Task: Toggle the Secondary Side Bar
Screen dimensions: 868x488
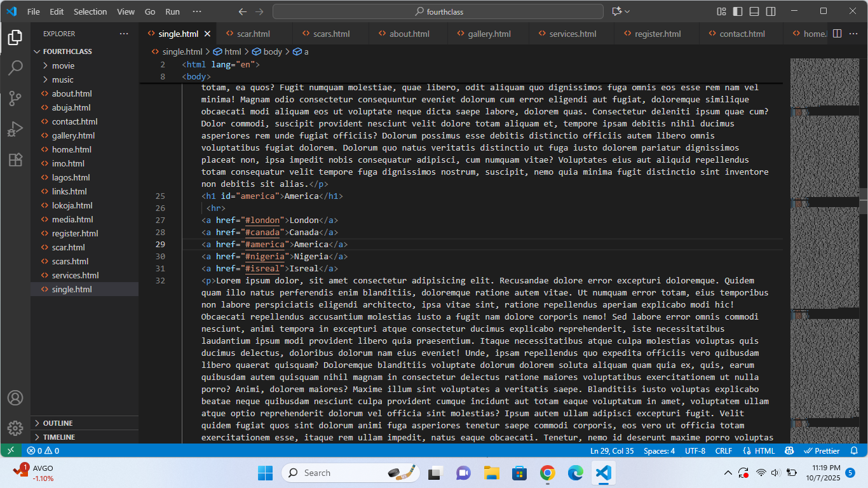Action: [x=770, y=11]
